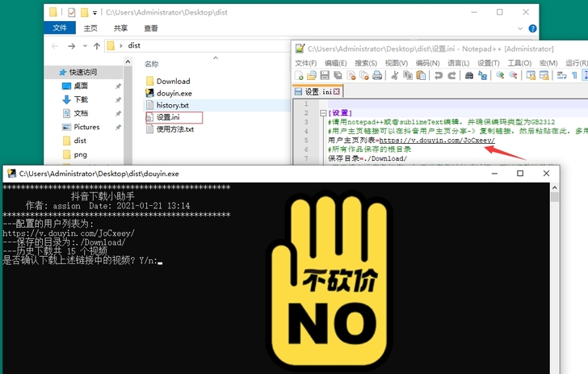Toggle word wrap in Notepad++
The image size is (588, 374).
tap(561, 75)
